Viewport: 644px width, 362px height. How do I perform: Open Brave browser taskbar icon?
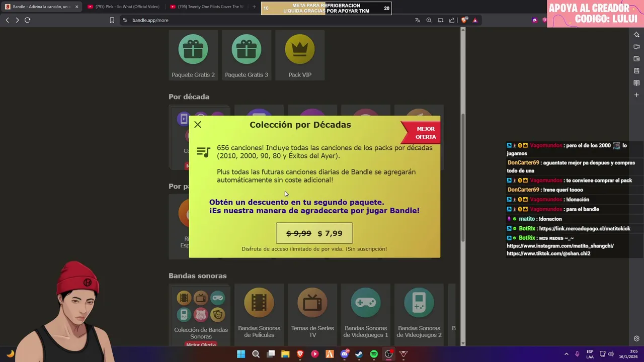[x=300, y=354]
